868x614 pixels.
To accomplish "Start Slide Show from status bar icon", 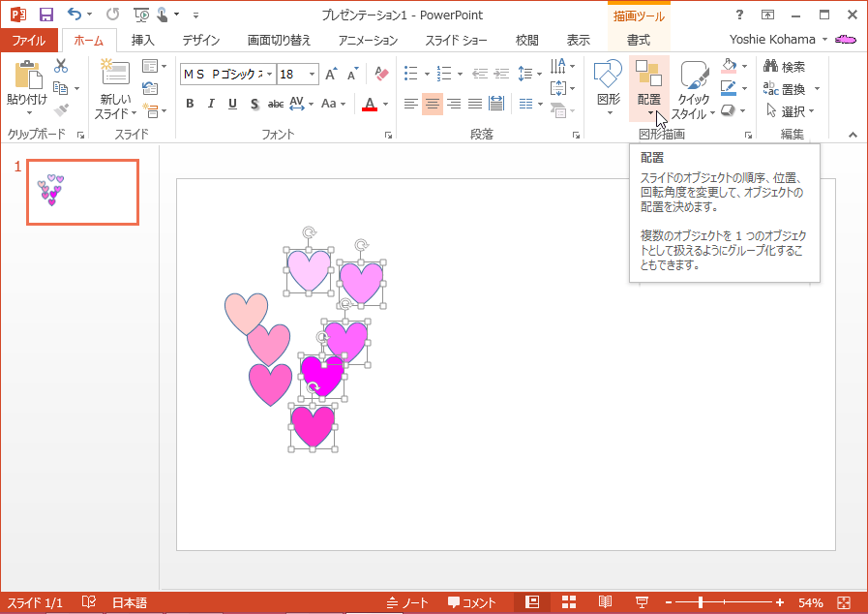I will tap(642, 602).
